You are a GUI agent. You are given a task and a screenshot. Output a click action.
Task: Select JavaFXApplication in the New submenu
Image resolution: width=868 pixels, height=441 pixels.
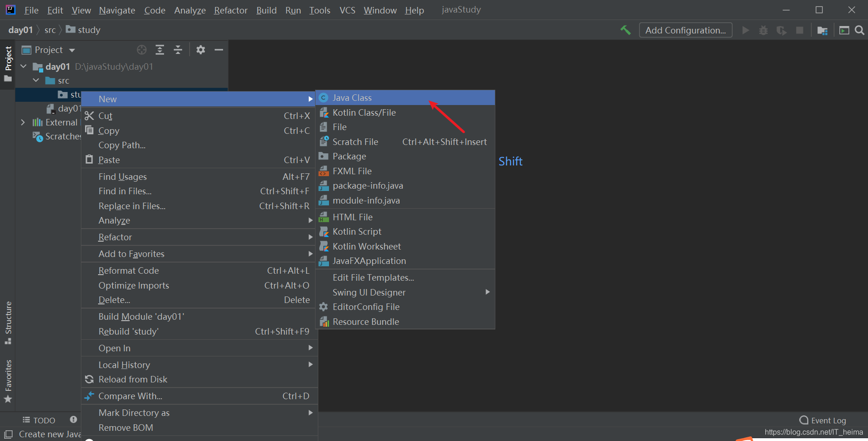tap(405, 261)
